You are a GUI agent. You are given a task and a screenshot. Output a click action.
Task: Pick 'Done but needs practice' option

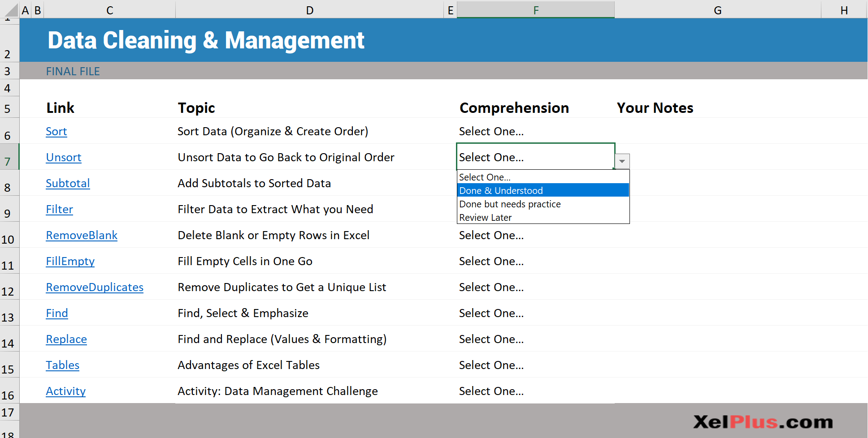pyautogui.click(x=543, y=204)
